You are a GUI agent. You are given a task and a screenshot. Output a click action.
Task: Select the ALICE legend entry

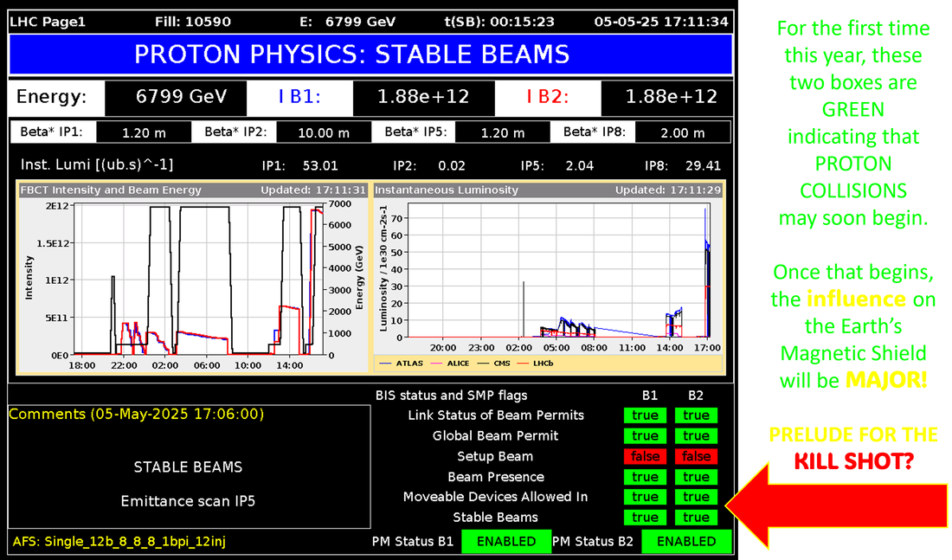pyautogui.click(x=449, y=364)
